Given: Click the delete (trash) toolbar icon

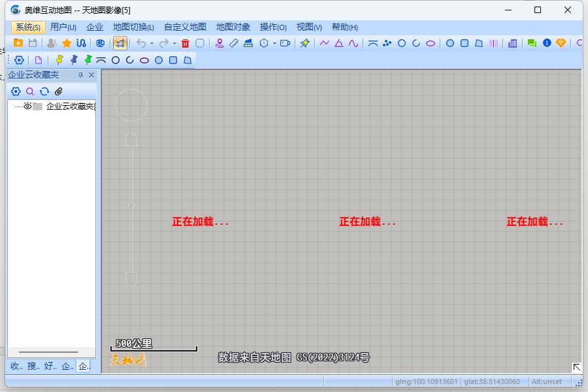Looking at the screenshot, I should (186, 43).
